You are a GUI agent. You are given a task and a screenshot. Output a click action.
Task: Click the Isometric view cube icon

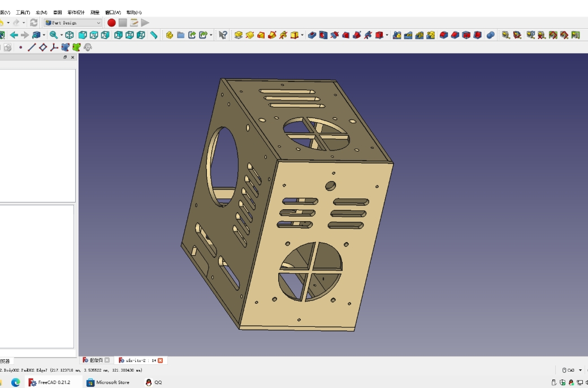pos(70,35)
